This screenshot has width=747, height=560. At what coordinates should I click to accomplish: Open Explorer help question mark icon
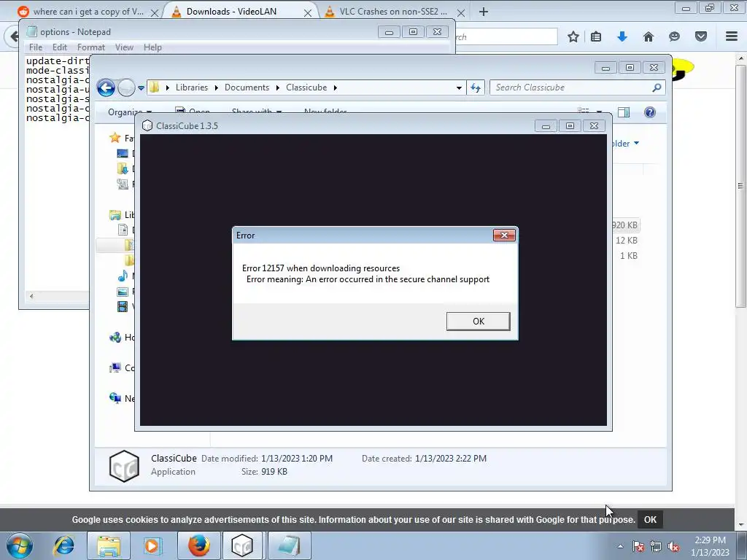(x=649, y=112)
